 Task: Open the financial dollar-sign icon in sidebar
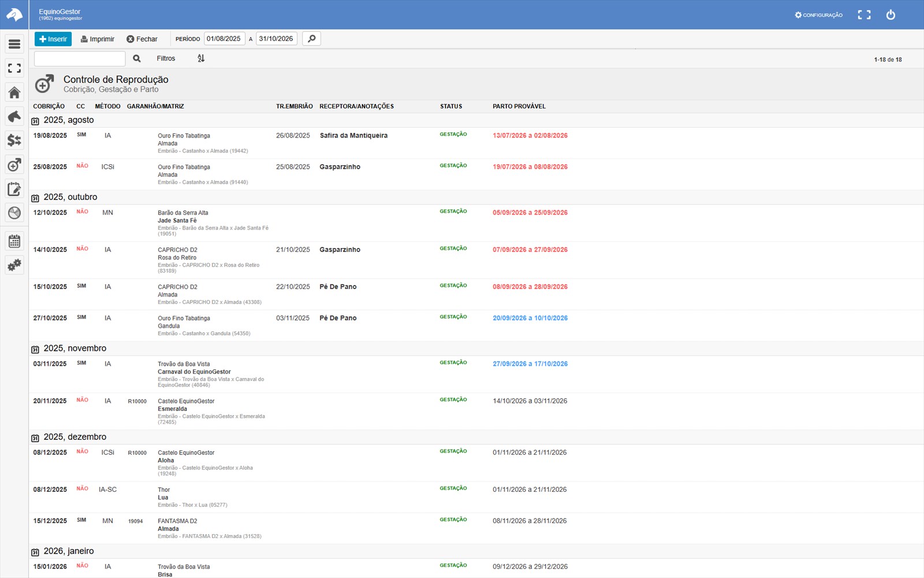point(14,140)
